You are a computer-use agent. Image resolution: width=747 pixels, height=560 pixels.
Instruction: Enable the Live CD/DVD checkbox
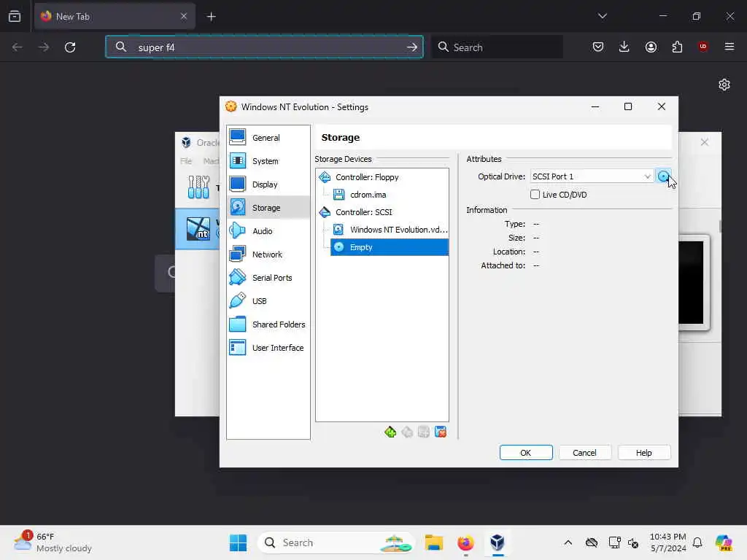[535, 194]
